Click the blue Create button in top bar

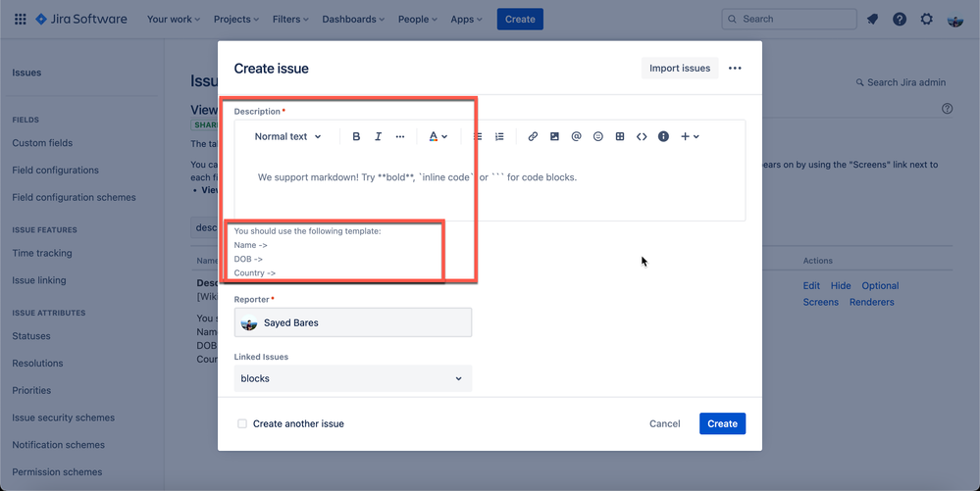click(520, 20)
